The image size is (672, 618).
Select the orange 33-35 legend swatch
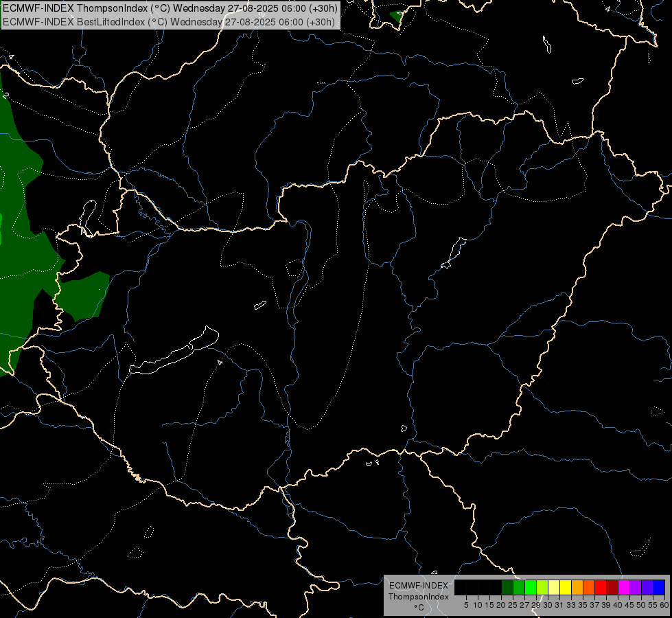(577, 587)
